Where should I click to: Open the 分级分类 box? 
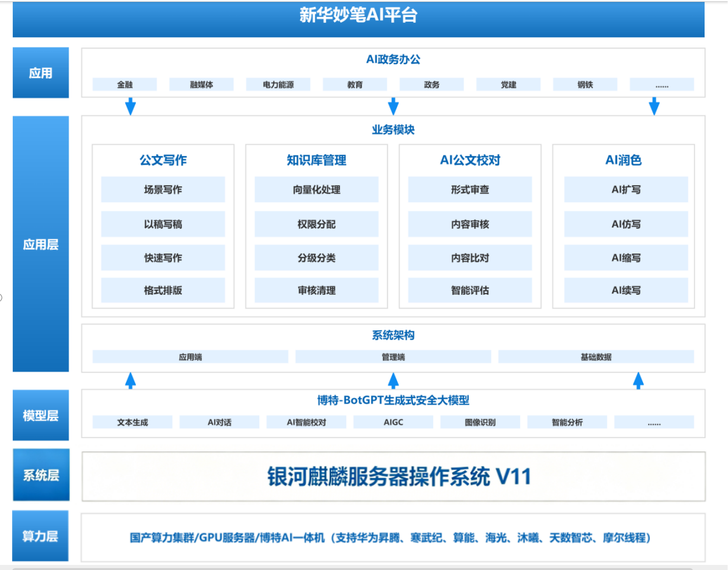316,257
